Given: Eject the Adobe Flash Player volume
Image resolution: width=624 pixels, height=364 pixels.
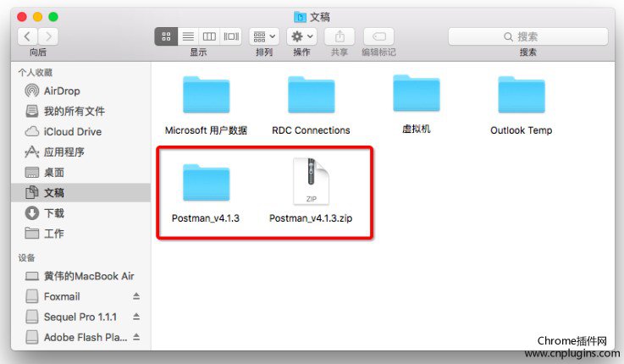Looking at the screenshot, I should 136,338.
